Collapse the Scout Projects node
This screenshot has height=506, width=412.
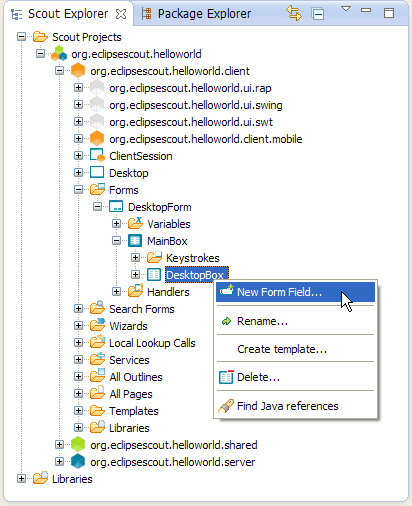coord(21,36)
